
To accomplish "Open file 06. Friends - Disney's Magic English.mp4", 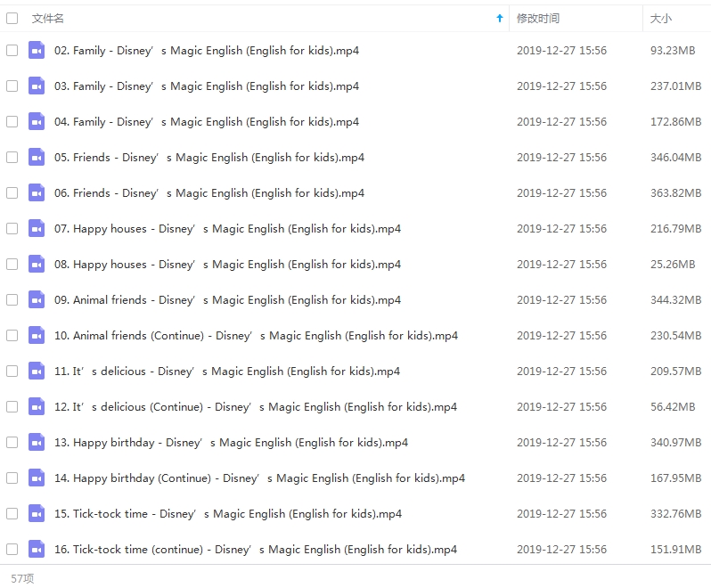I will 209,193.
